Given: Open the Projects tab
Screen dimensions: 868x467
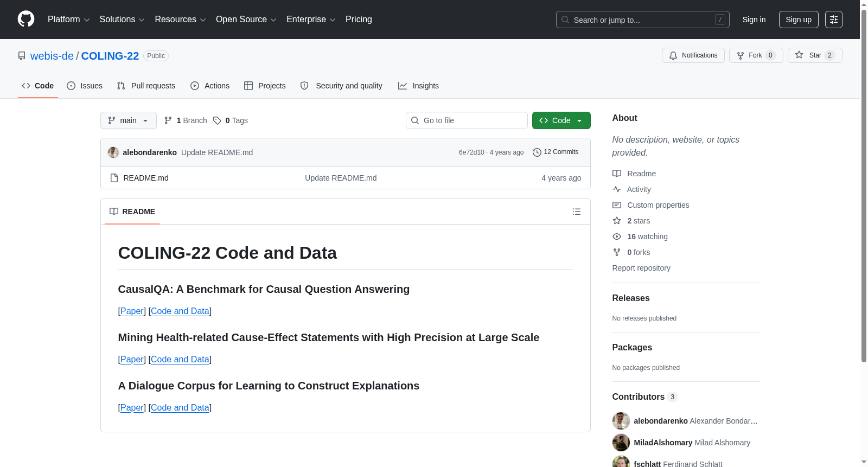Looking at the screenshot, I should (x=265, y=86).
